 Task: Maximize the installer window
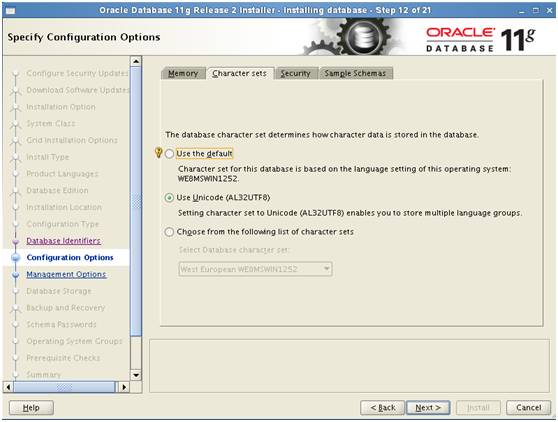pos(536,11)
